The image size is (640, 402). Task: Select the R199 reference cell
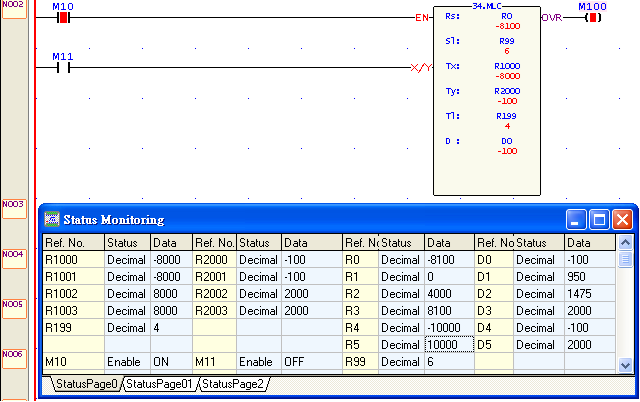tap(73, 328)
